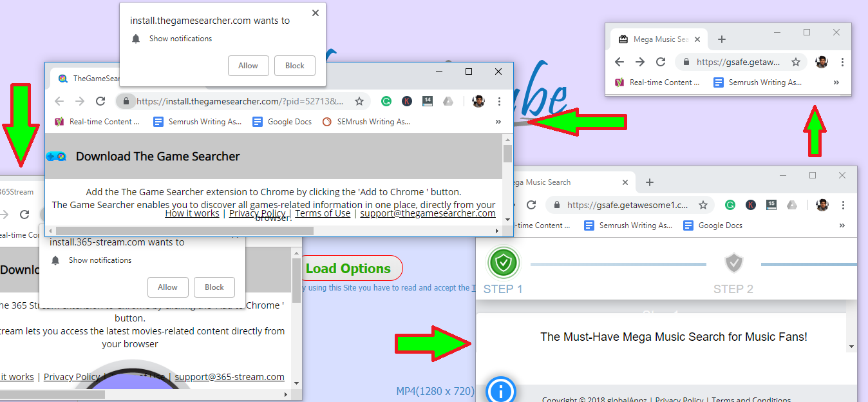Bookmark page with star in small Mega Music window
Viewport: 868px width, 402px height.
click(796, 62)
